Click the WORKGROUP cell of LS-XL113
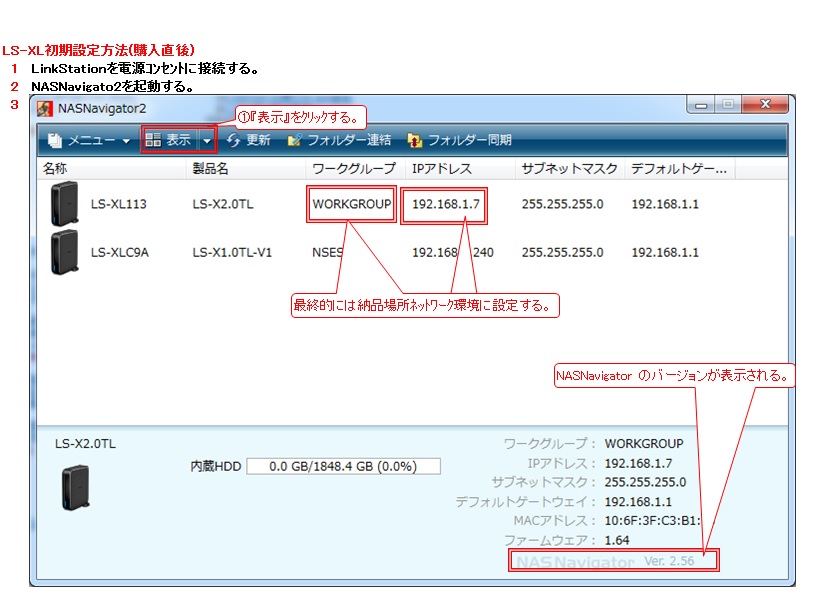Image resolution: width=815 pixels, height=599 pixels. [351, 204]
